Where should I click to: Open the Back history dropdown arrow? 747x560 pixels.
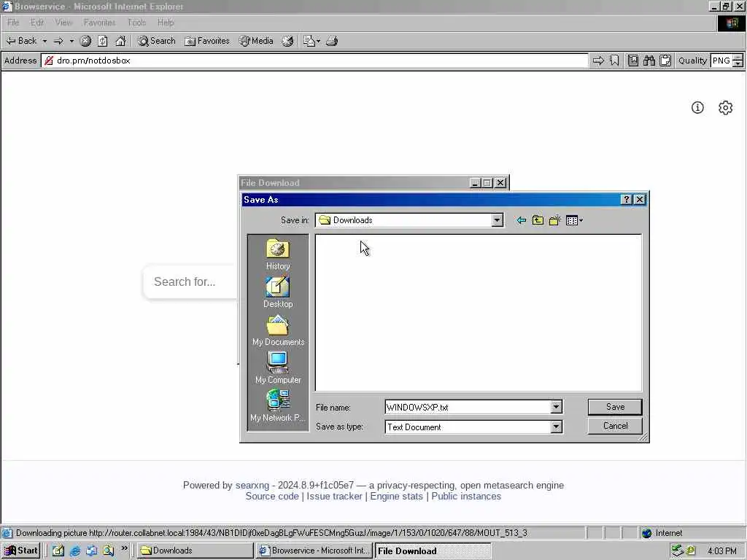[44, 41]
